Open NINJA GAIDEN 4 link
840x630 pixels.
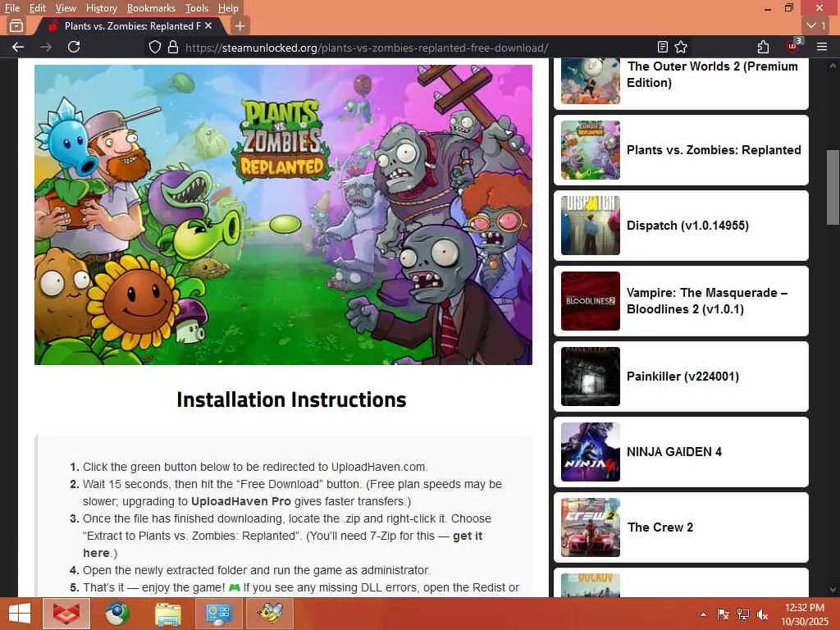(674, 452)
